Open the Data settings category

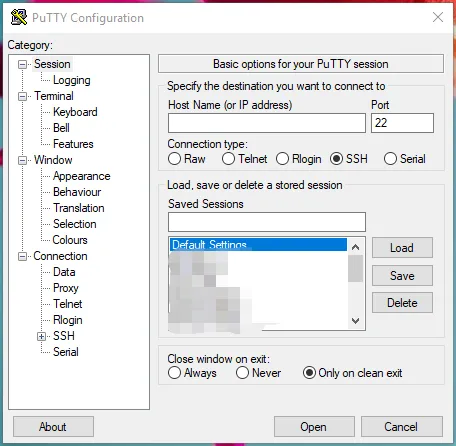point(64,272)
